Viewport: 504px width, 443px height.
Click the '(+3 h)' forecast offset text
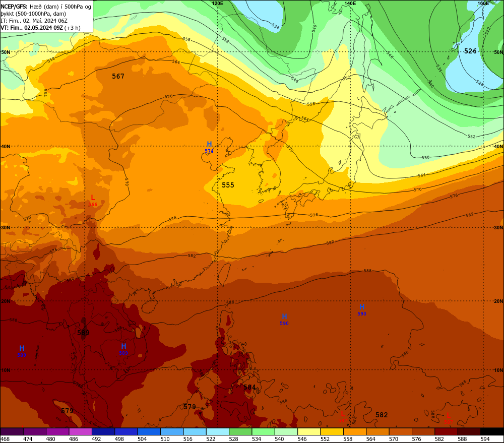tap(72, 28)
